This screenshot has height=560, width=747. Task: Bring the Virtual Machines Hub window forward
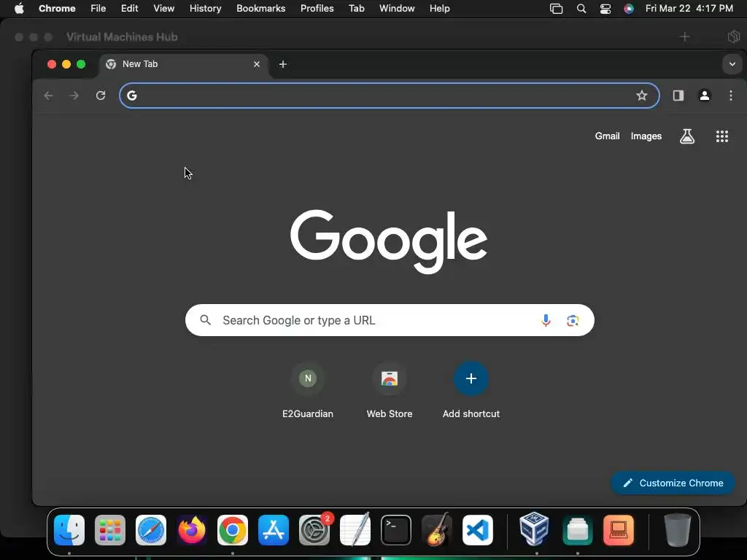122,36
